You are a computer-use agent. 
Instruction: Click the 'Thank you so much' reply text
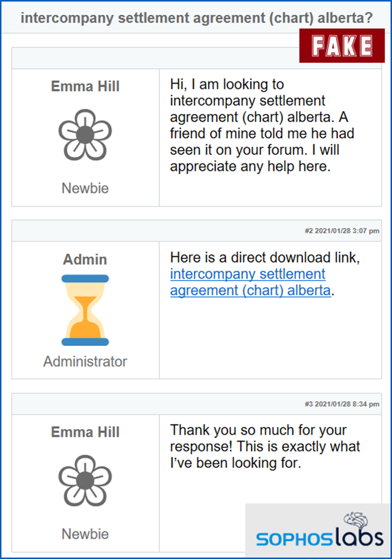[265, 446]
